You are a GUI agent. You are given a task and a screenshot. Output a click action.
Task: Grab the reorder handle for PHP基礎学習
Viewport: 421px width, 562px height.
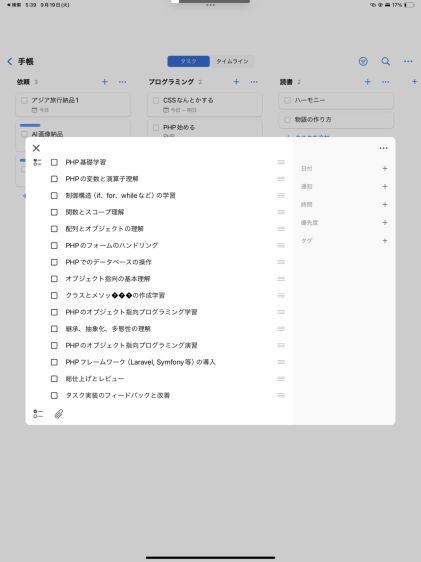click(281, 162)
